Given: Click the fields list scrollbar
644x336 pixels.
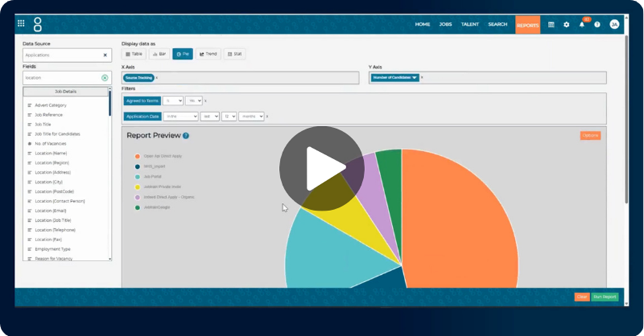Looking at the screenshot, I should (110, 103).
